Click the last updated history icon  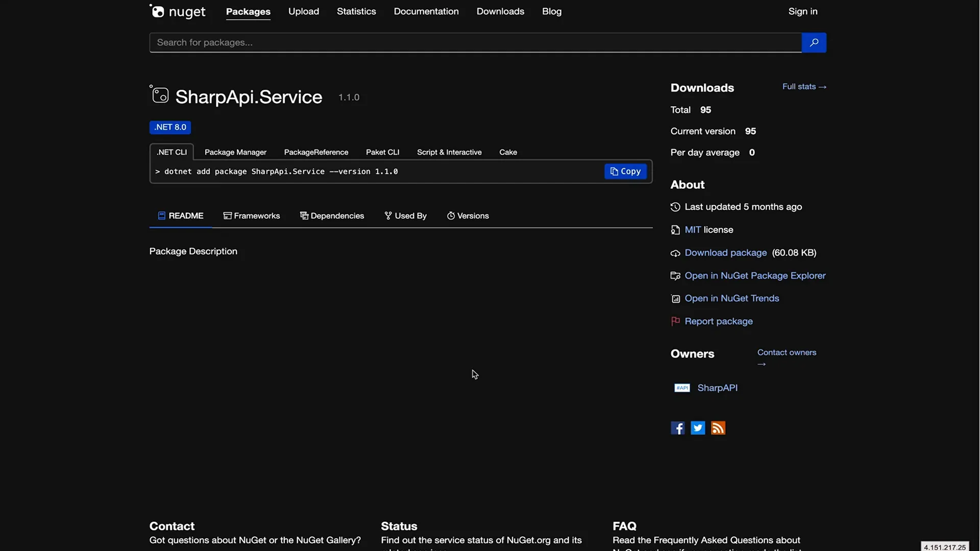[675, 207]
